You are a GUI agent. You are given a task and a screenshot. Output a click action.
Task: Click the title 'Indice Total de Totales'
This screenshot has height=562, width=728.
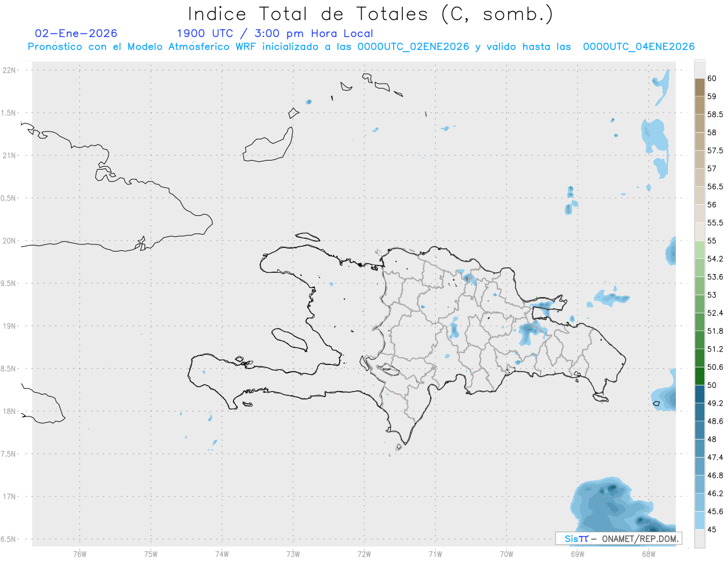point(309,13)
